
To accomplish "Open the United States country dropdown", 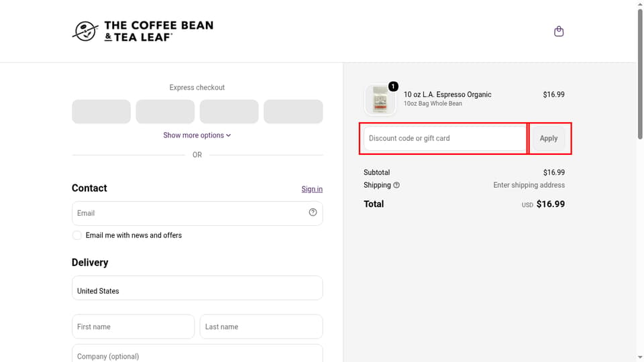I will [197, 288].
